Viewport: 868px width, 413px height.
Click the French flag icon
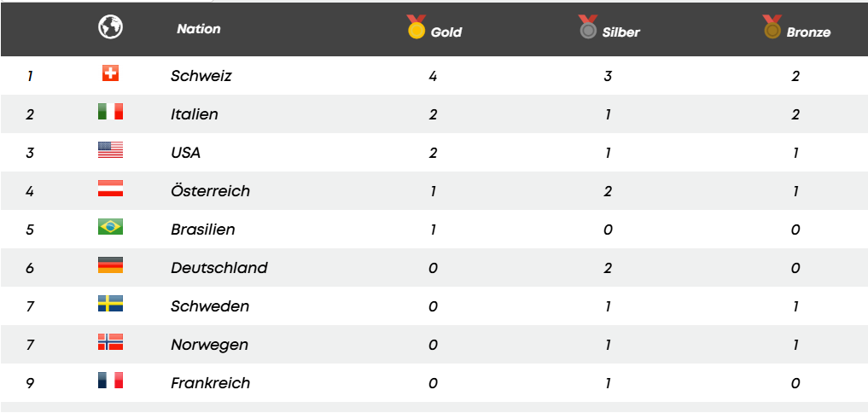point(110,381)
